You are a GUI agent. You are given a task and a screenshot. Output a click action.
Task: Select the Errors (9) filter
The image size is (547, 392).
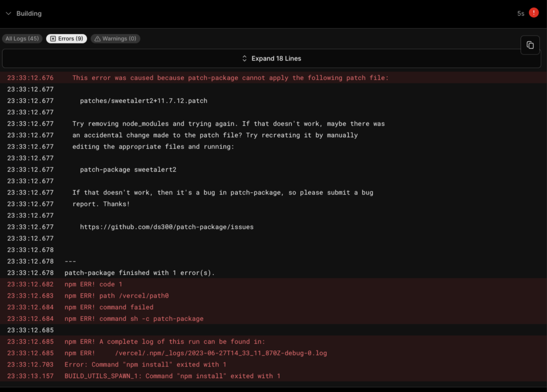tap(66, 39)
